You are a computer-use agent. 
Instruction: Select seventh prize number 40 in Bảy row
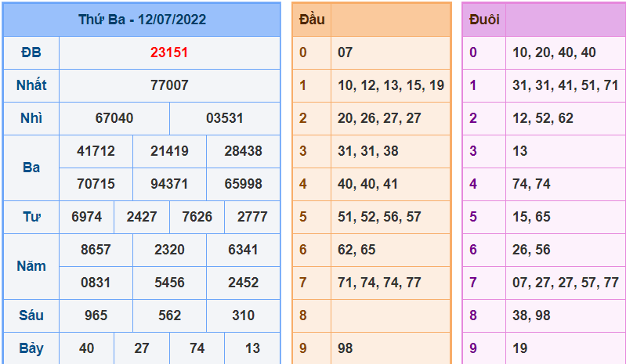pyautogui.click(x=87, y=349)
